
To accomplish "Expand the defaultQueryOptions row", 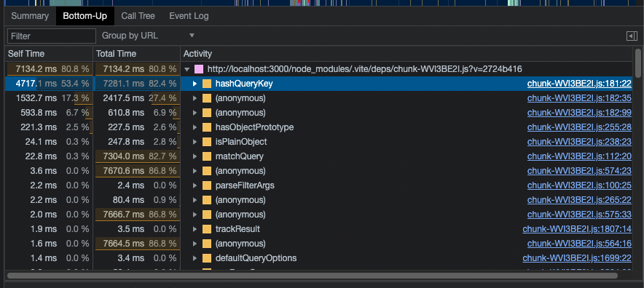I will click(x=195, y=258).
